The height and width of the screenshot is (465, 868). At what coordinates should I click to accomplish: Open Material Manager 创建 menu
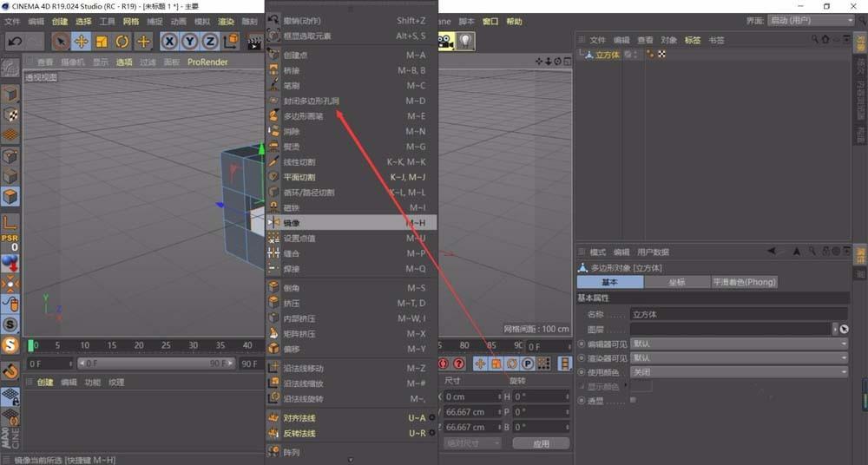[45, 382]
